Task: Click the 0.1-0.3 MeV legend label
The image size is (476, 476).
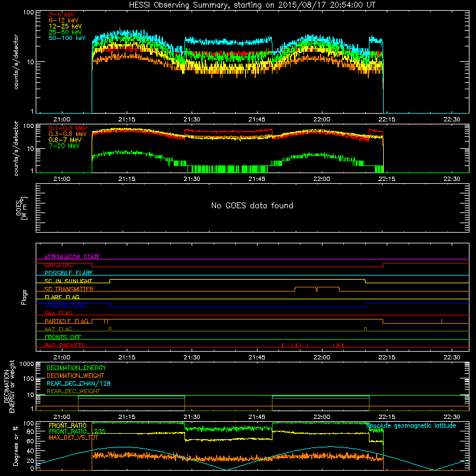Action: point(68,128)
